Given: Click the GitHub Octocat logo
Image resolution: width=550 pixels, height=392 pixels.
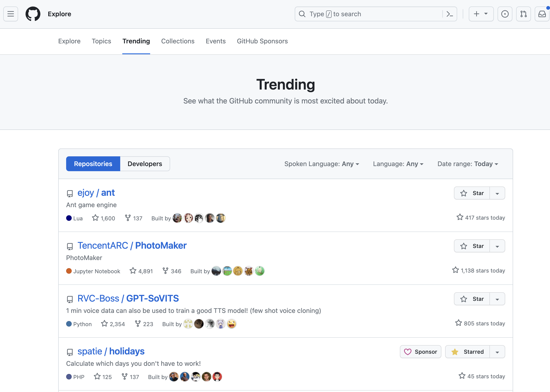Looking at the screenshot, I should tap(33, 14).
